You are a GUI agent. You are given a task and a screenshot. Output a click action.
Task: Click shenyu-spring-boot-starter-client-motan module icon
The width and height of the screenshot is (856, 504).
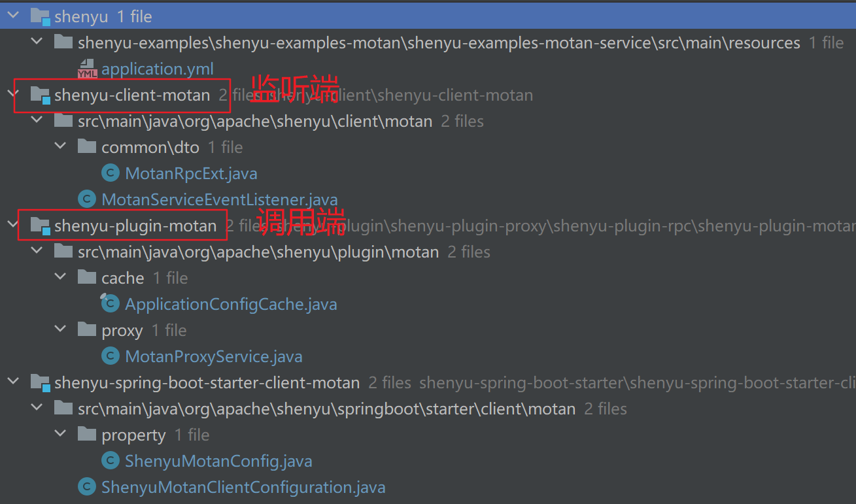(x=40, y=383)
